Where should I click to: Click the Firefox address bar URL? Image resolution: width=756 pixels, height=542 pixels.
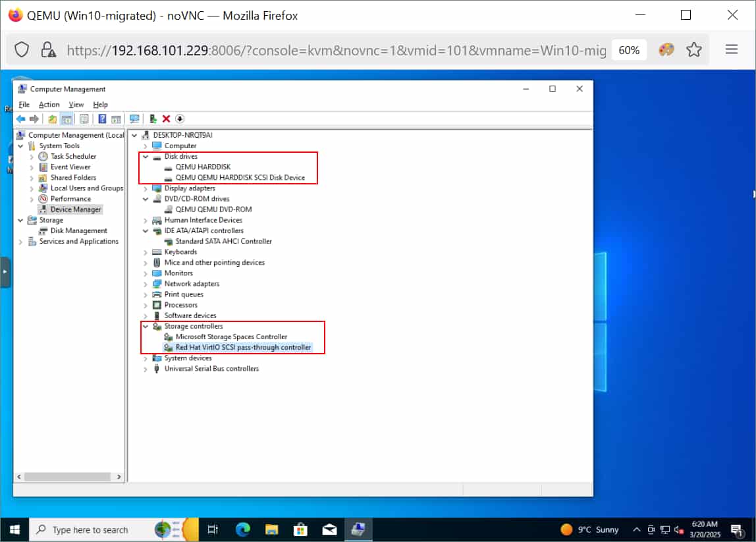coord(336,50)
